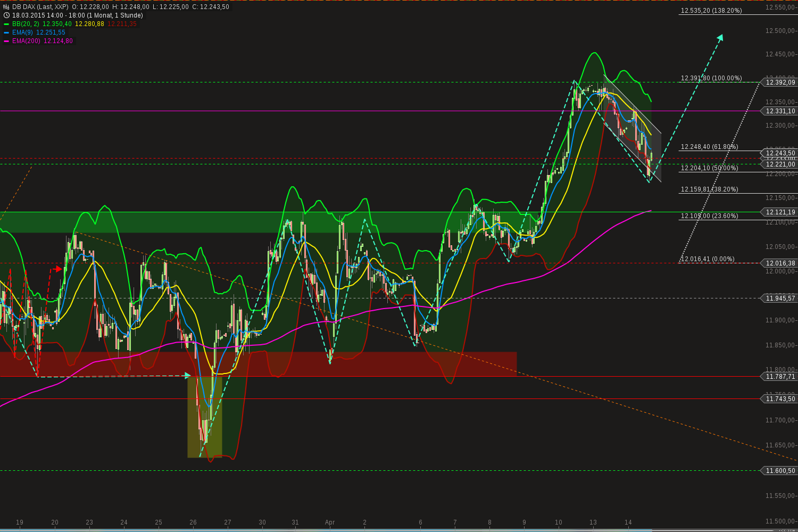Image resolution: width=798 pixels, height=532 pixels.
Task: Select the EMA(9) indicator label
Action: [23, 32]
